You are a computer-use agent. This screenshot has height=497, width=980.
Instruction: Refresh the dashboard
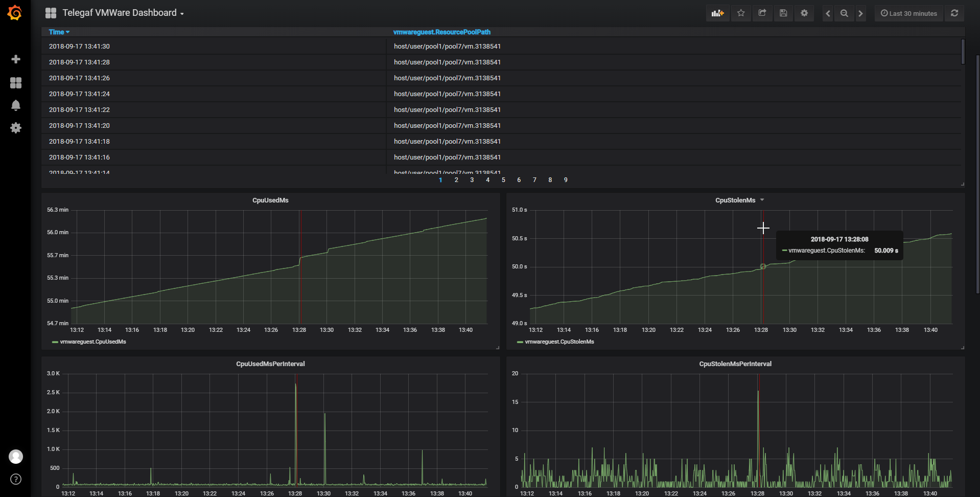point(954,13)
